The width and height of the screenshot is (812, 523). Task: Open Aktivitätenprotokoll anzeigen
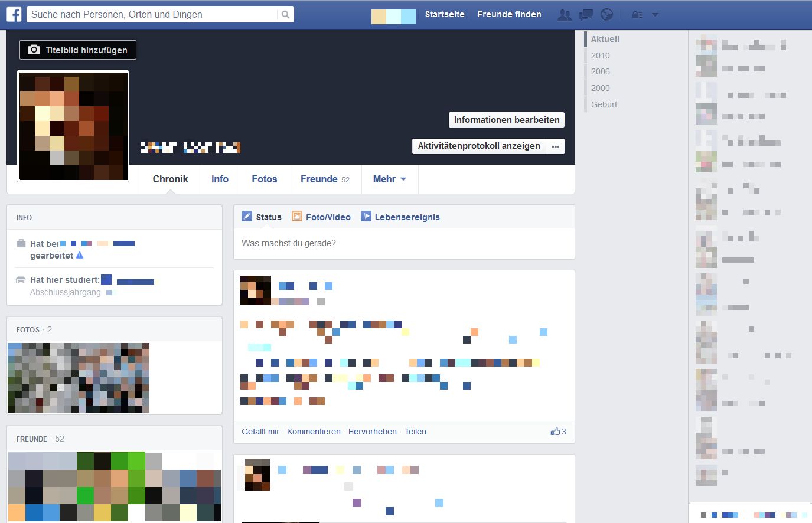coord(479,146)
